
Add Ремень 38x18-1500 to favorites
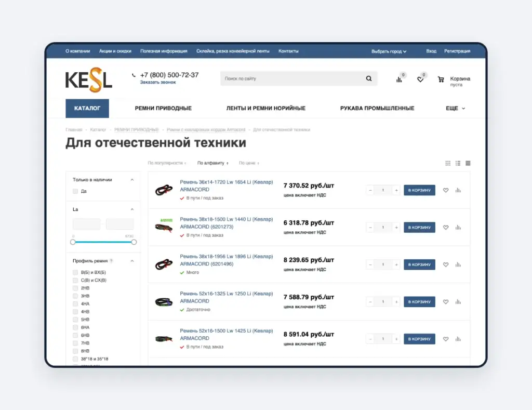(446, 228)
